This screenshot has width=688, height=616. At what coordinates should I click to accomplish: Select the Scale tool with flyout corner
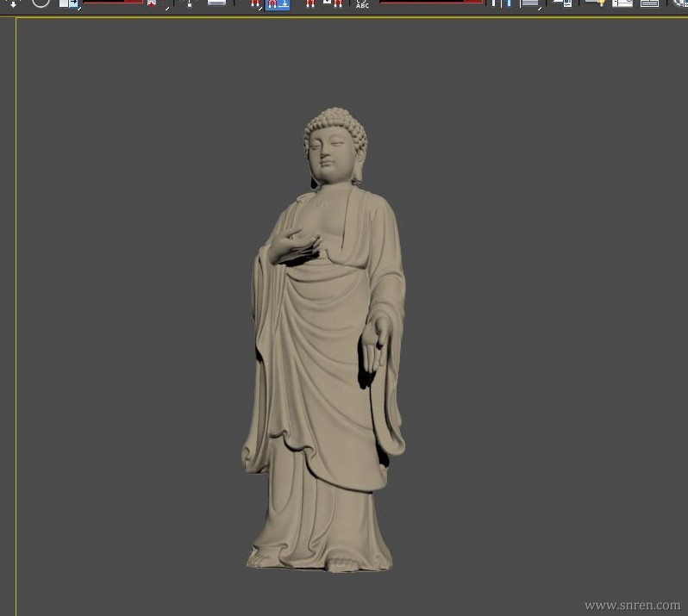point(69,3)
